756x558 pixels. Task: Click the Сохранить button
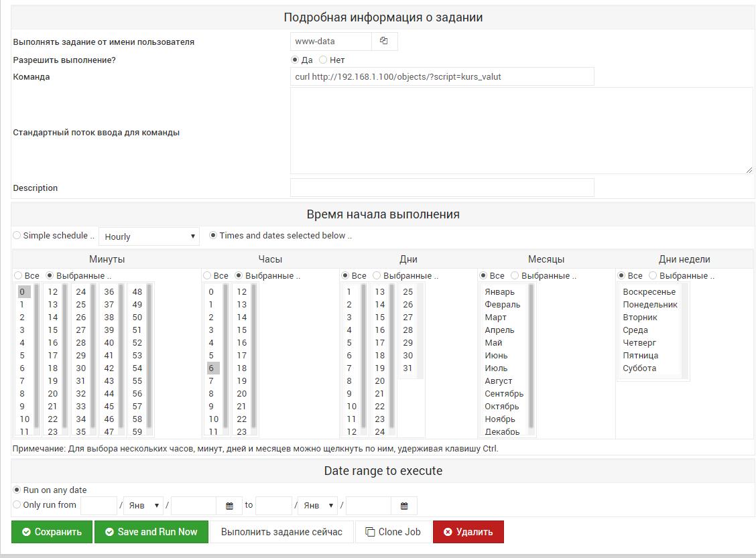(52, 532)
